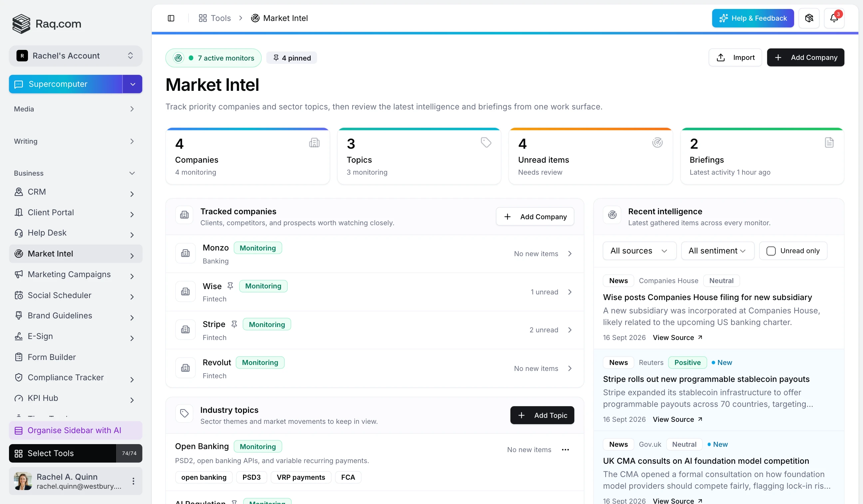Open the Open Banking topic options menu
Image resolution: width=863 pixels, height=504 pixels.
click(565, 449)
